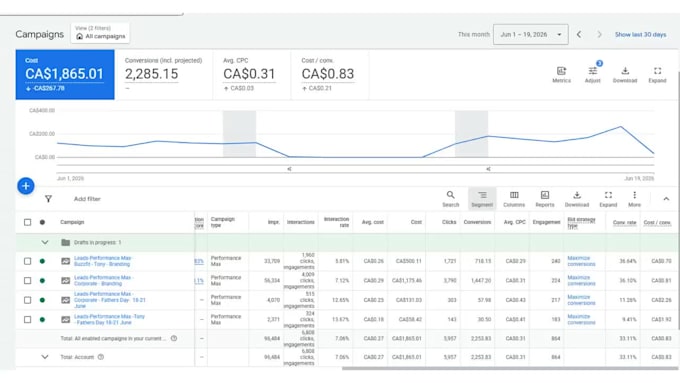Click the horizontal table scrollbar

tap(510, 369)
